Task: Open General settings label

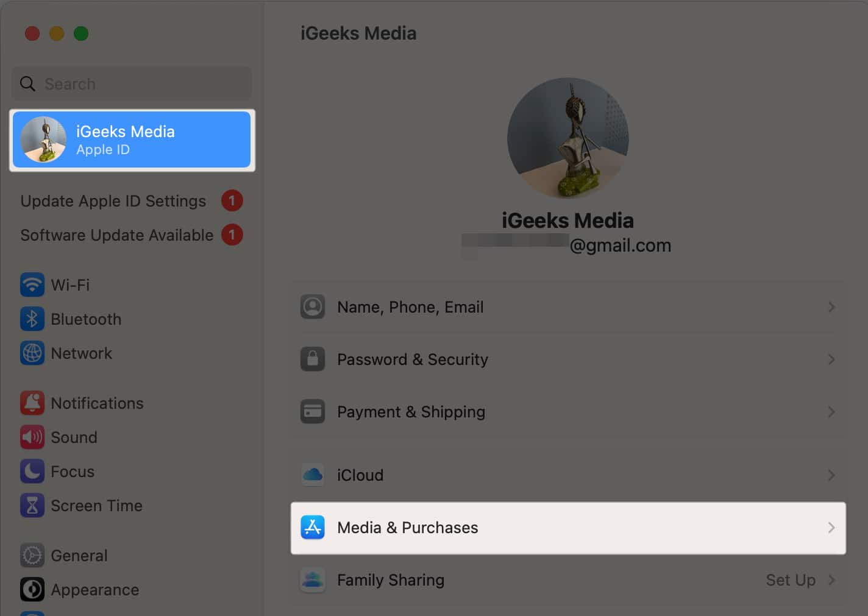Action: pyautogui.click(x=79, y=555)
